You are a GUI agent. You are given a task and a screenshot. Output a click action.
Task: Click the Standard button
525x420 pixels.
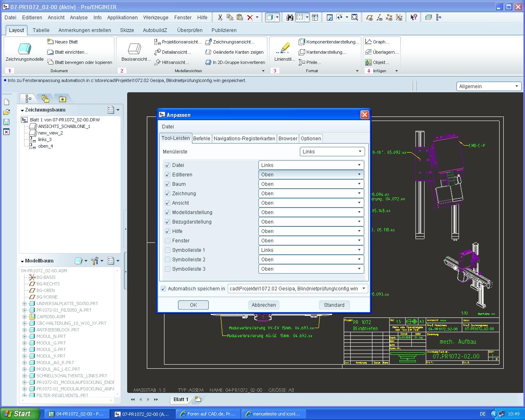[x=334, y=305]
